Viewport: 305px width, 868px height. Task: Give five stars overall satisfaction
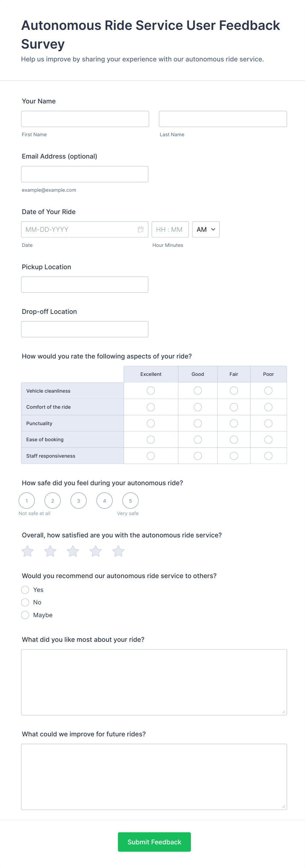[x=118, y=551]
